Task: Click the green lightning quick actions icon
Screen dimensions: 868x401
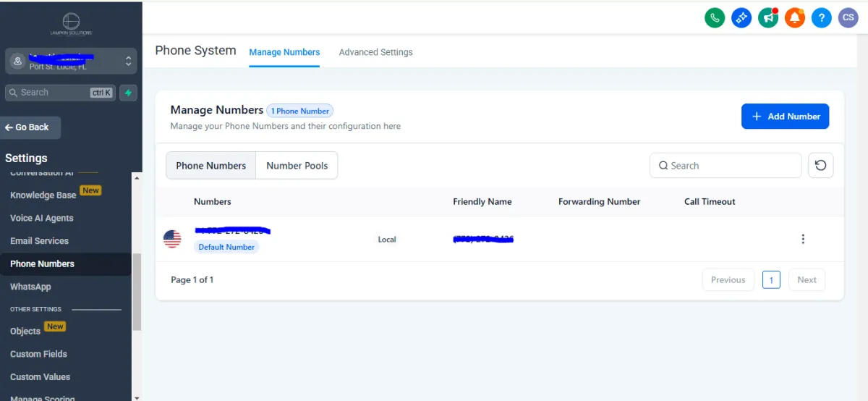Action: pos(128,93)
